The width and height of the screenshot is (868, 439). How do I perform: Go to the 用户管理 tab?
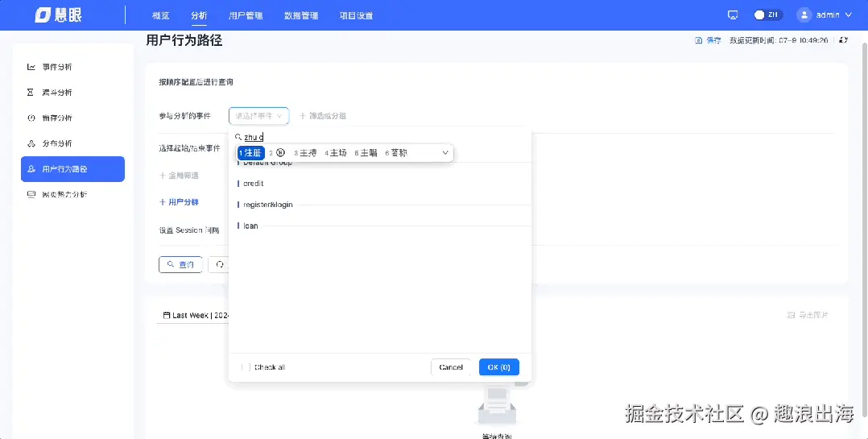coord(246,15)
